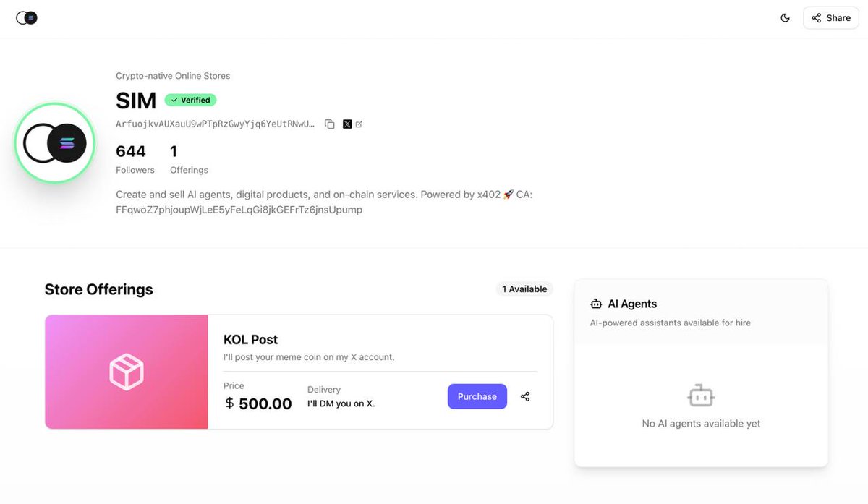The height and width of the screenshot is (504, 868).
Task: Click the Share button in the header
Action: [x=830, y=18]
